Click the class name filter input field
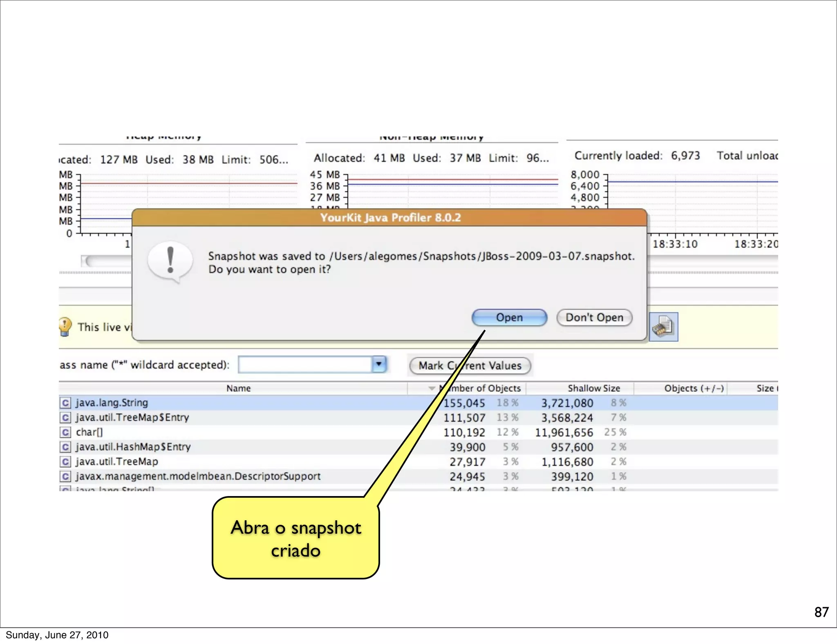 304,364
